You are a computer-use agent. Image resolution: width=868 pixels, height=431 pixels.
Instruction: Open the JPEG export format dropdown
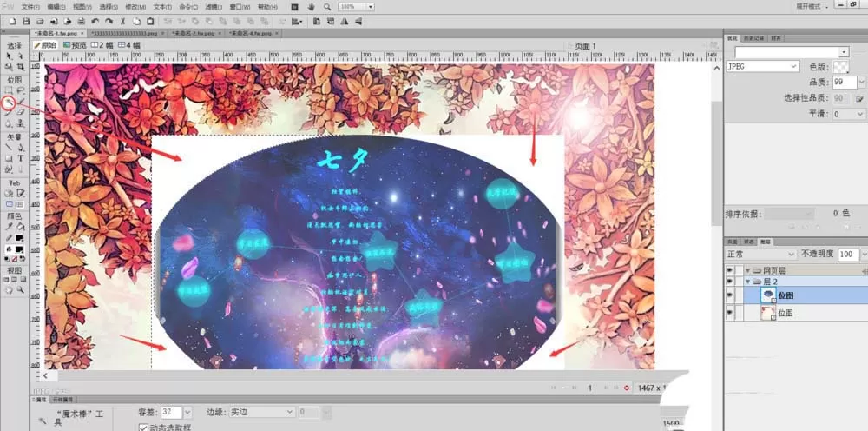762,66
